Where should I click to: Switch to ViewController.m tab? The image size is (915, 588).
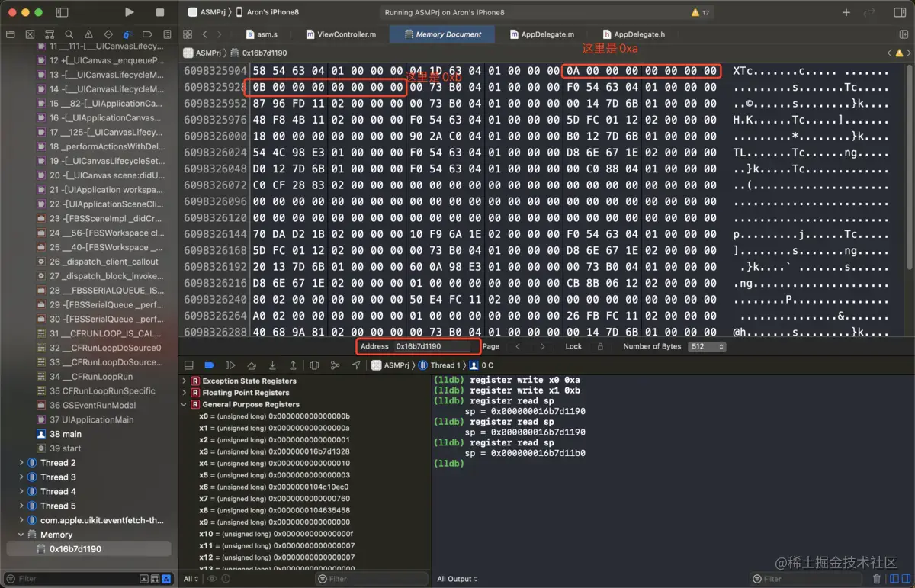pyautogui.click(x=341, y=34)
